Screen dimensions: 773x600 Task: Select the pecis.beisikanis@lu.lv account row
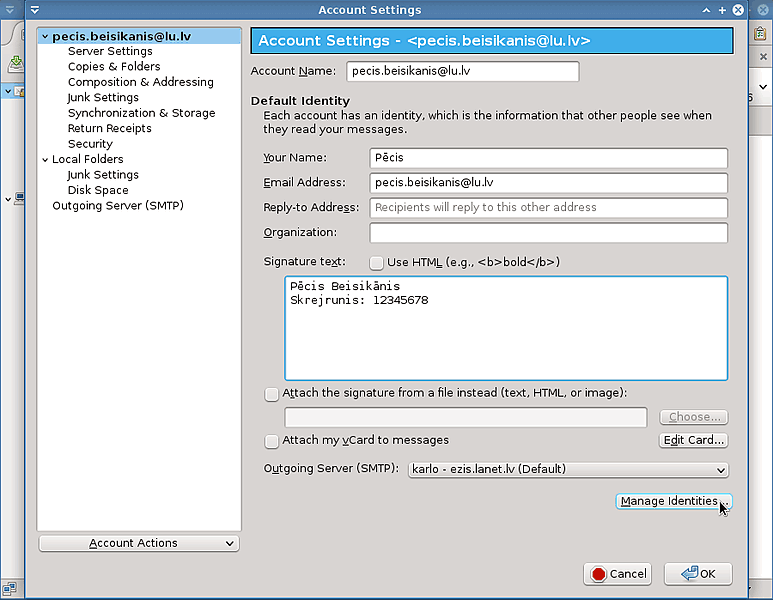[x=139, y=36]
